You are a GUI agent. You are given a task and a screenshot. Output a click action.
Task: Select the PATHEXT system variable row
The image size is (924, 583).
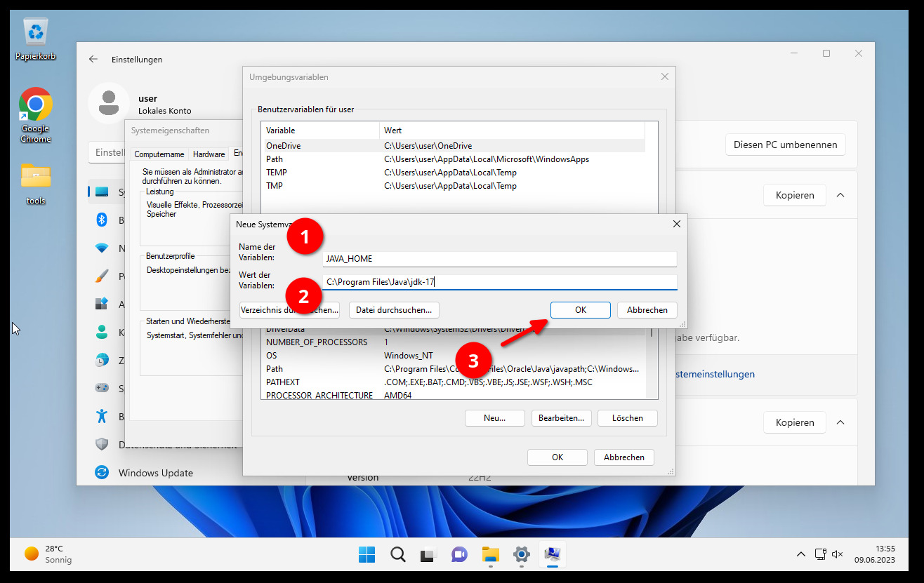(453, 382)
